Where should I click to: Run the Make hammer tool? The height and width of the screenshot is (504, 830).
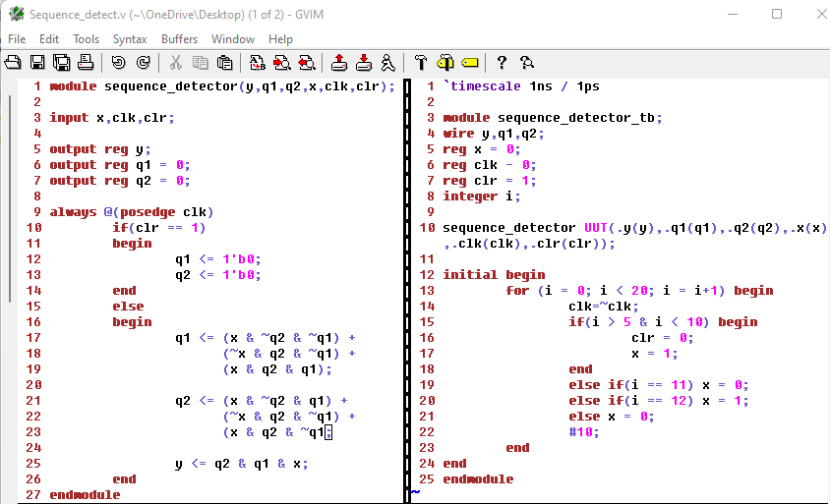(421, 63)
